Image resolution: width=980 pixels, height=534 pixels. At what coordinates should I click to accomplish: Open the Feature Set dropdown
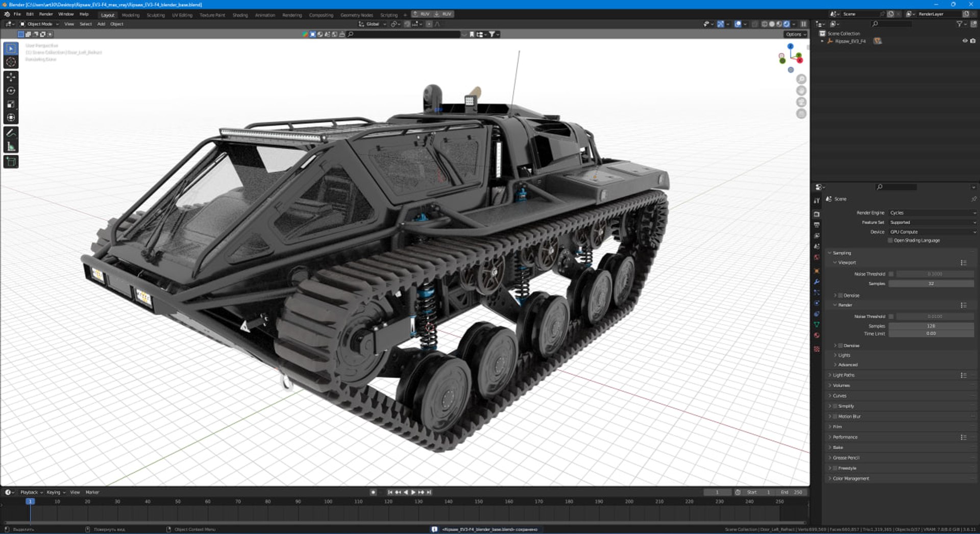point(933,223)
